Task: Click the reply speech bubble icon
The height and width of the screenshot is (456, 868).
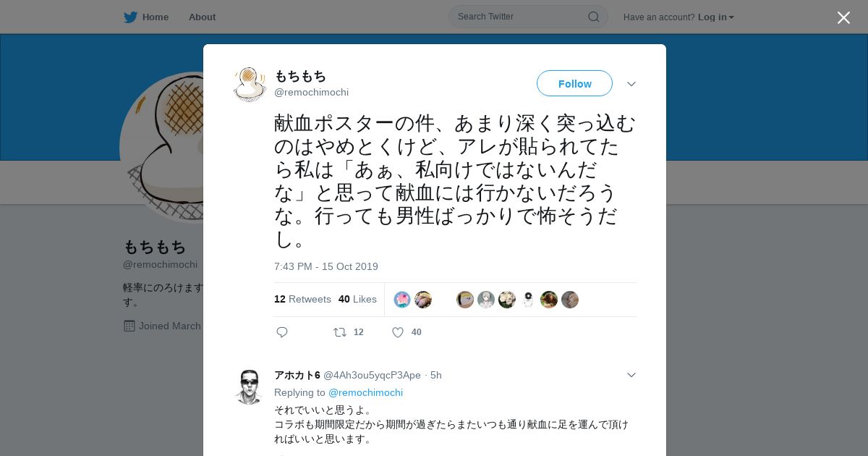Action: coord(282,332)
